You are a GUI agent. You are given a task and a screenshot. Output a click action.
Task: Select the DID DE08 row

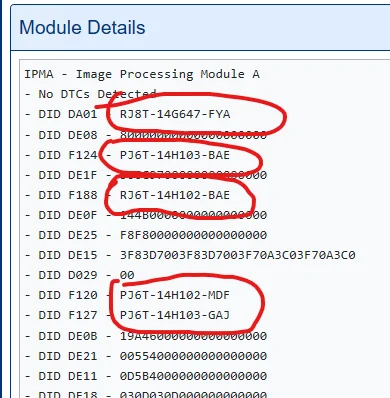click(146, 135)
